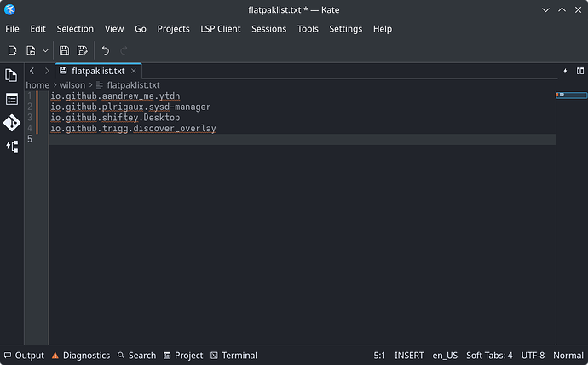Close the flatpaklist.txt tab
The width and height of the screenshot is (588, 365).
point(134,71)
